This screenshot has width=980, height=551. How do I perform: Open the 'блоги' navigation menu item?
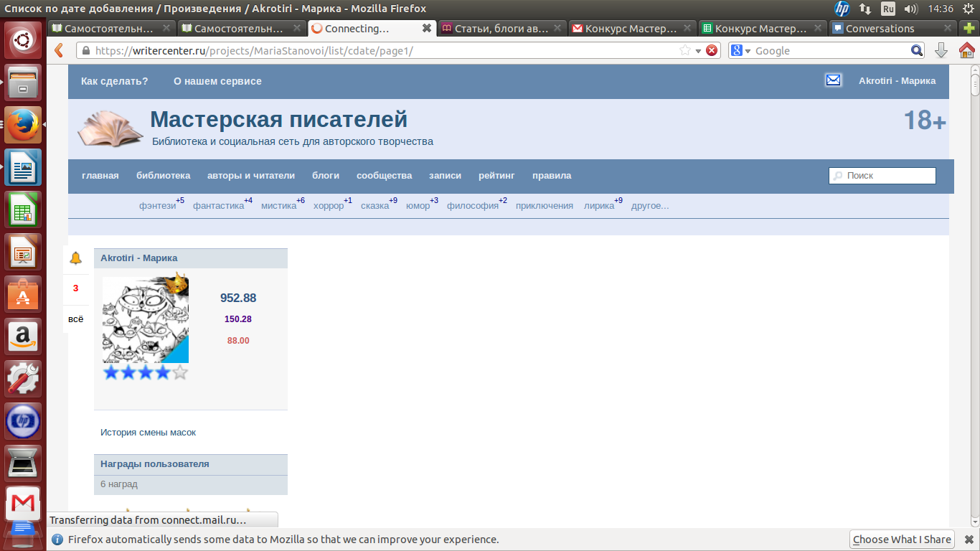[326, 176]
